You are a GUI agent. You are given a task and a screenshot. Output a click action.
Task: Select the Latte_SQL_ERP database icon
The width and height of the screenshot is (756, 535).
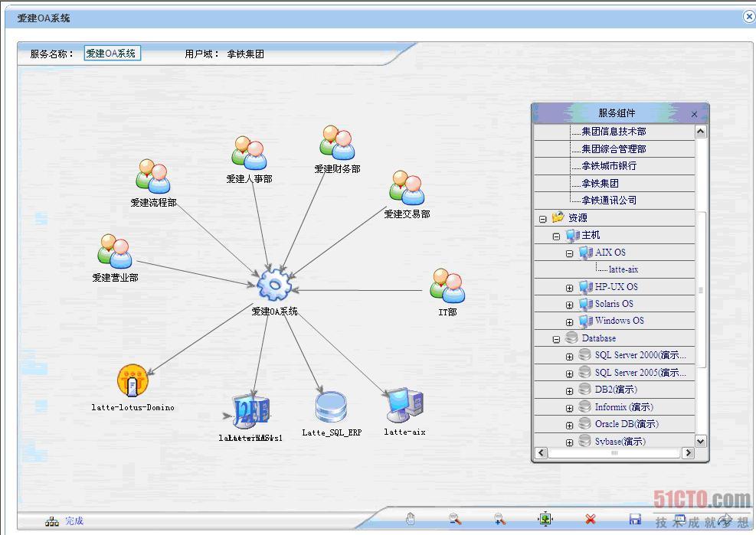(331, 407)
